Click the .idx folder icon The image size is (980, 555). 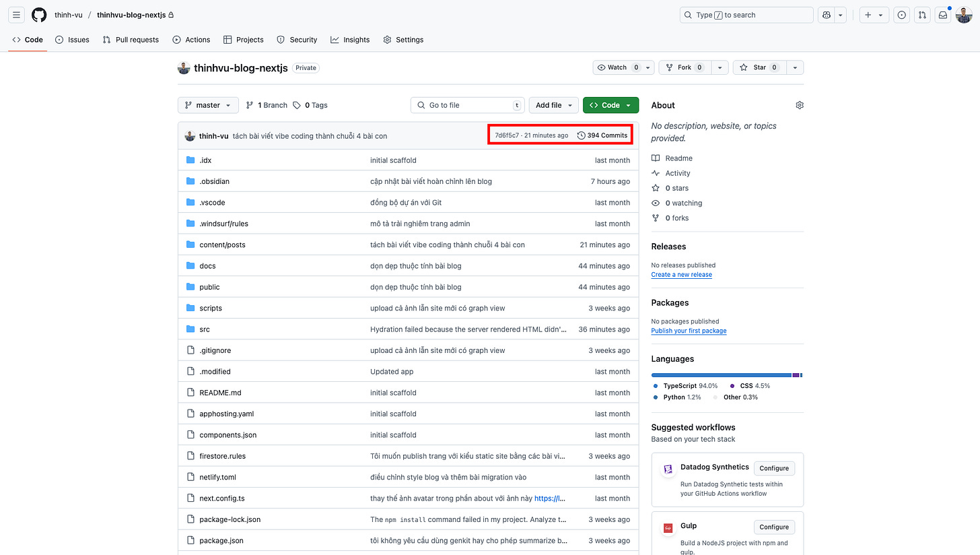pyautogui.click(x=190, y=160)
